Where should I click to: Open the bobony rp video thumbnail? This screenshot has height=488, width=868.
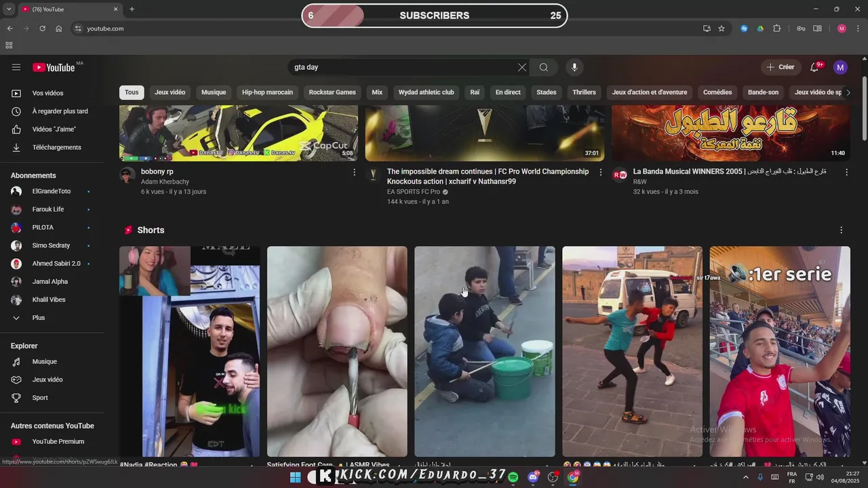point(239,133)
